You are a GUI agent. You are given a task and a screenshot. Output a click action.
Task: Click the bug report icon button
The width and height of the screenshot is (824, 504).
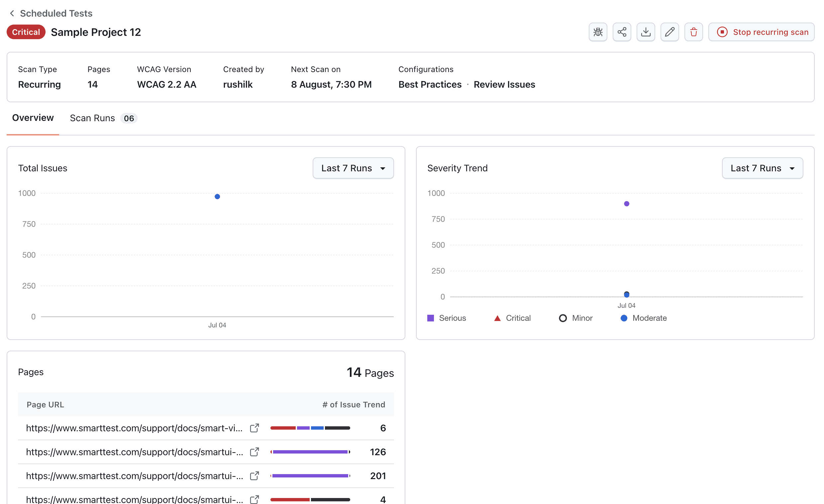598,32
